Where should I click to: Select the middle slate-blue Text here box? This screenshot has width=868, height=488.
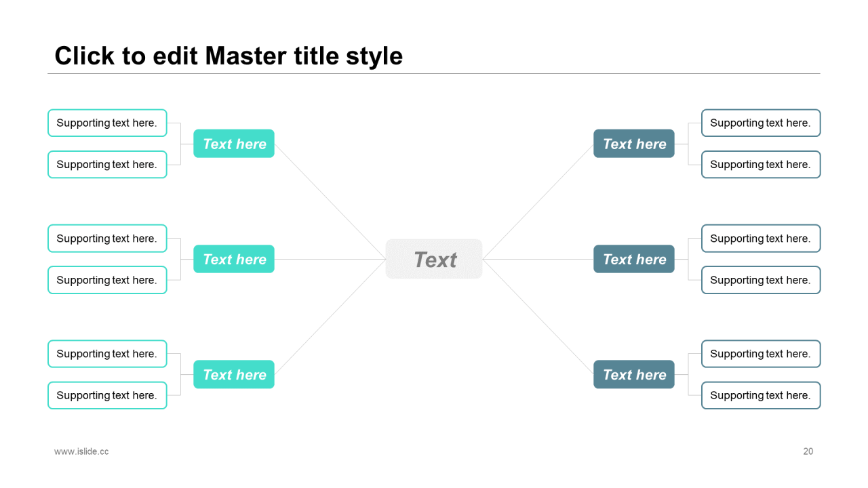[x=634, y=259]
